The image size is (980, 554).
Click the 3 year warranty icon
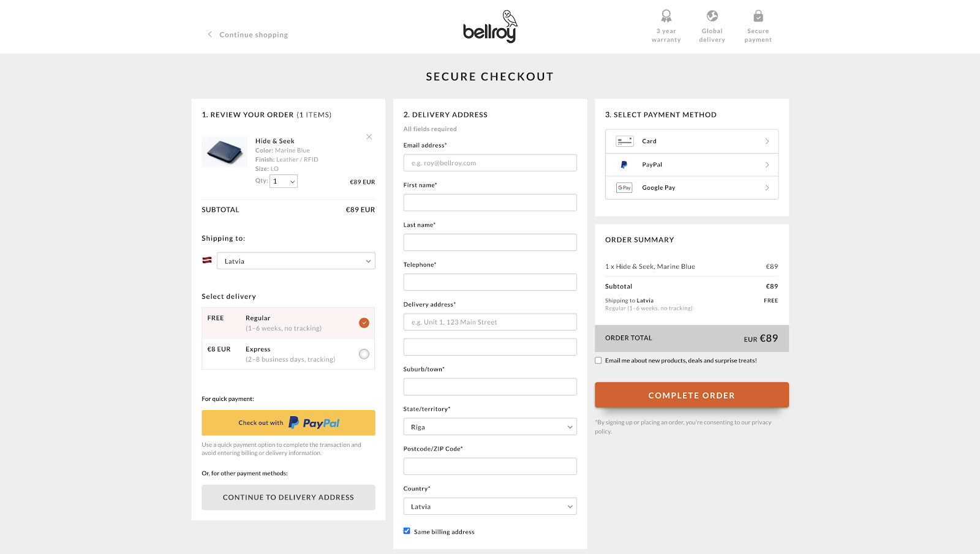666,15
